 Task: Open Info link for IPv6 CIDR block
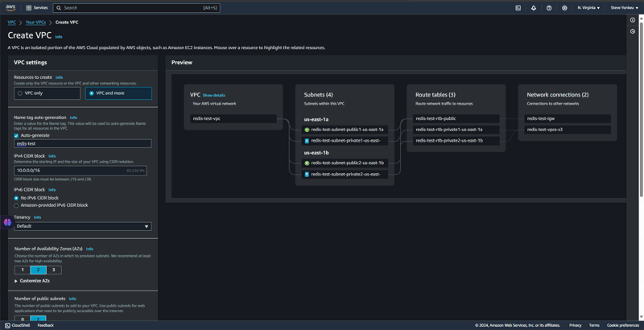[x=52, y=190]
